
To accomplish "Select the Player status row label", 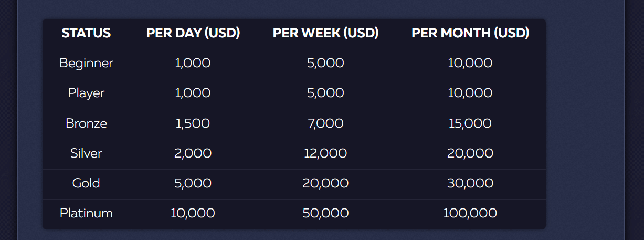I will 86,93.
